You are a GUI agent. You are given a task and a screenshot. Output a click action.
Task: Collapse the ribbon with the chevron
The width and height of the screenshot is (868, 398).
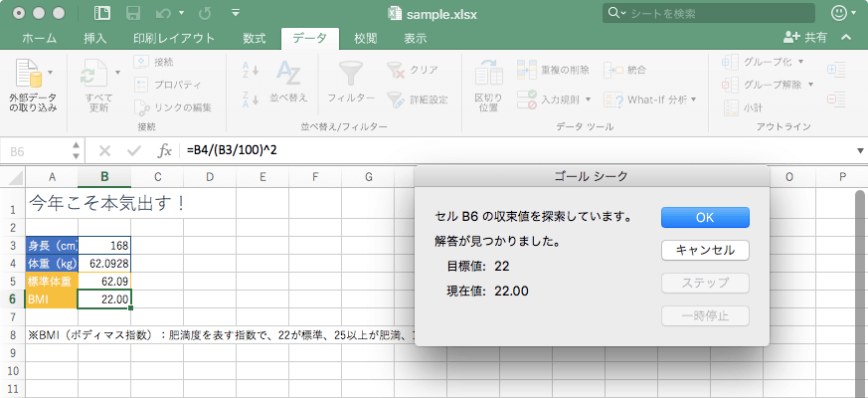[x=846, y=37]
